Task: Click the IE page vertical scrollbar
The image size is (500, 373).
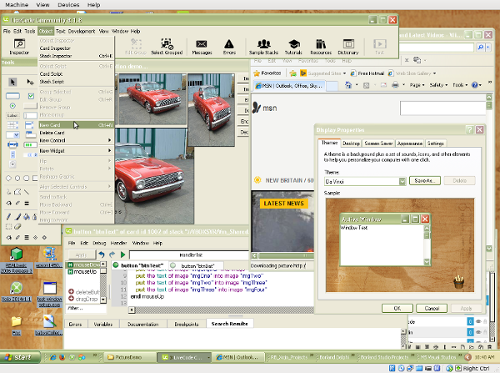Action: pyautogui.click(x=489, y=172)
